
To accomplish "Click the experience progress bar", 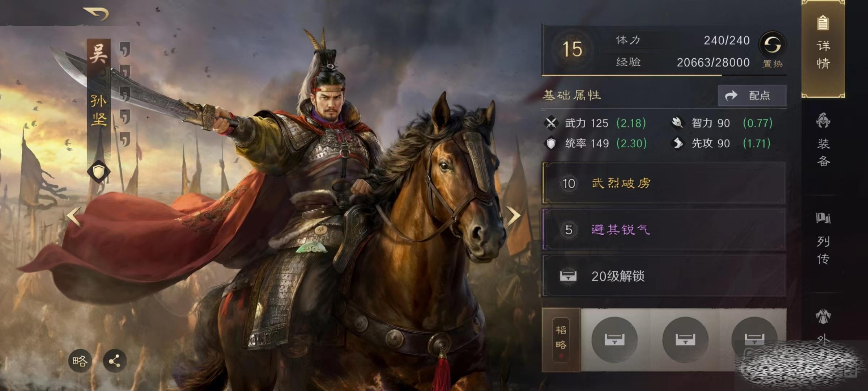I will [664, 75].
